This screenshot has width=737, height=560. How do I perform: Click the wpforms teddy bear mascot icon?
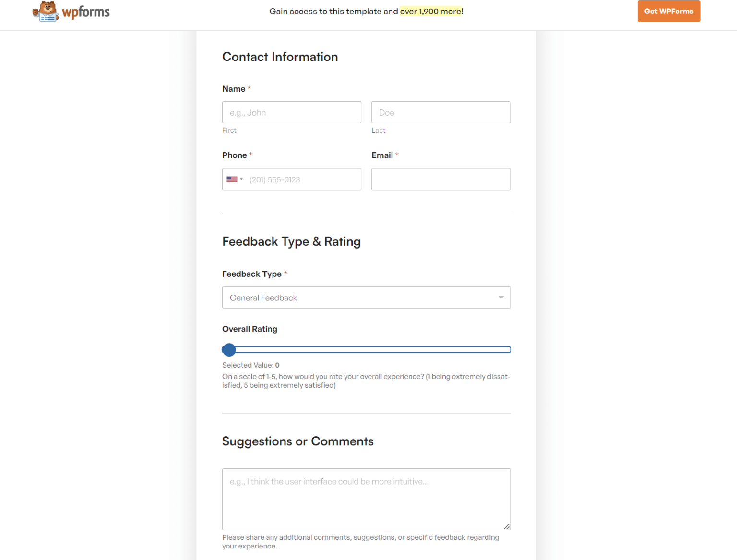pos(45,11)
